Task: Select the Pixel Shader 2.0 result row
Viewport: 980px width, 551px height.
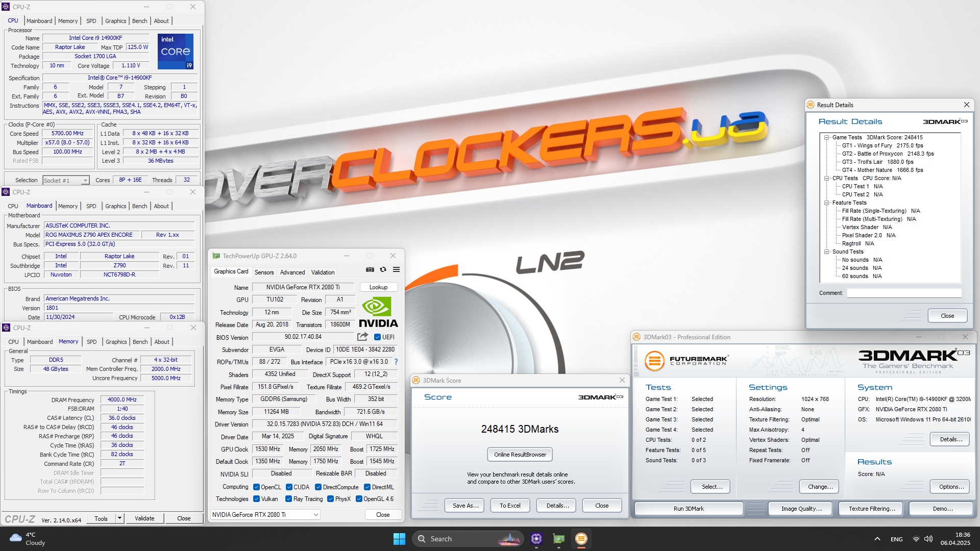Action: pos(868,235)
